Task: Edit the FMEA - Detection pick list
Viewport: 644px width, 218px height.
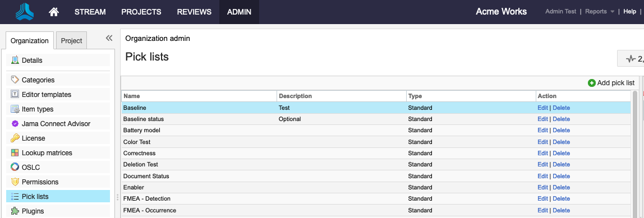Action: point(542,198)
